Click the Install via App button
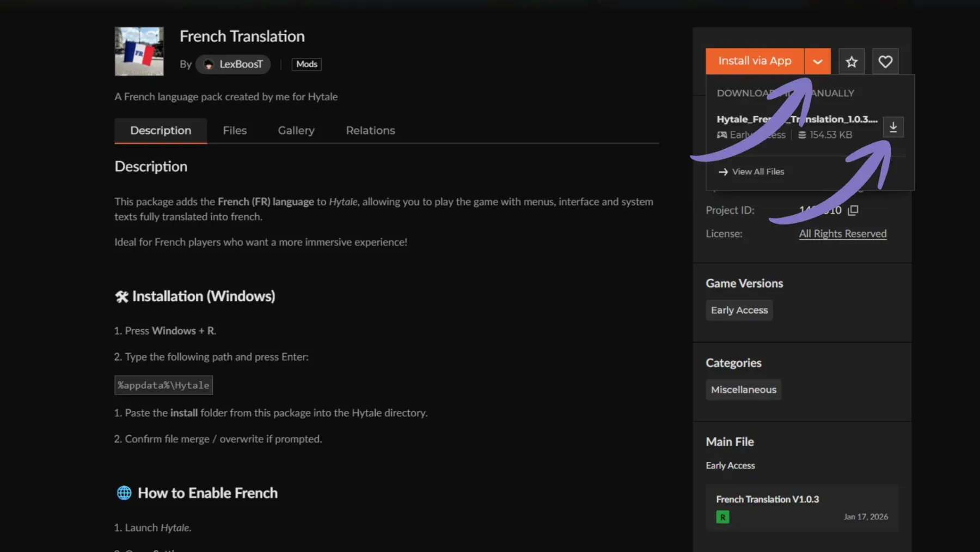980x552 pixels. click(x=755, y=61)
